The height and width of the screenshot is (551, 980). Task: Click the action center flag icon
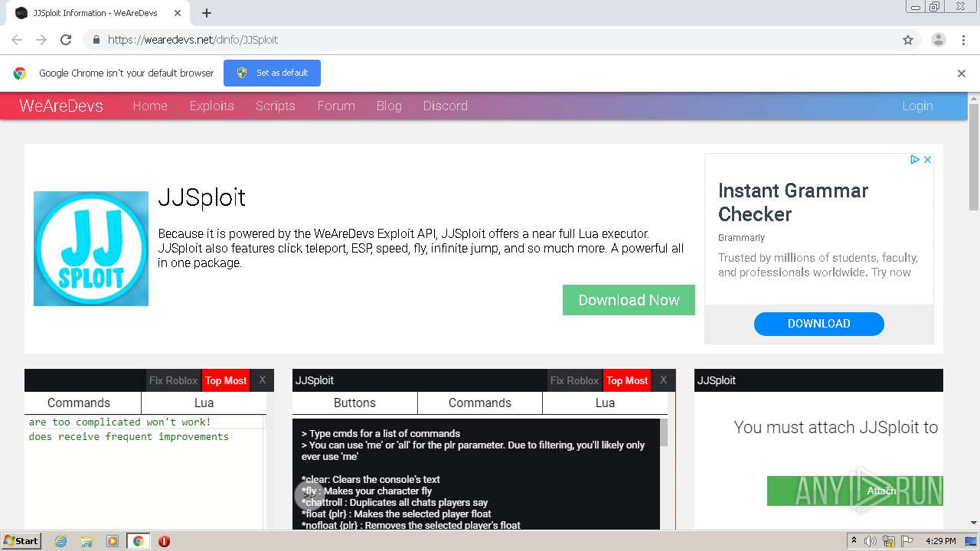(906, 541)
